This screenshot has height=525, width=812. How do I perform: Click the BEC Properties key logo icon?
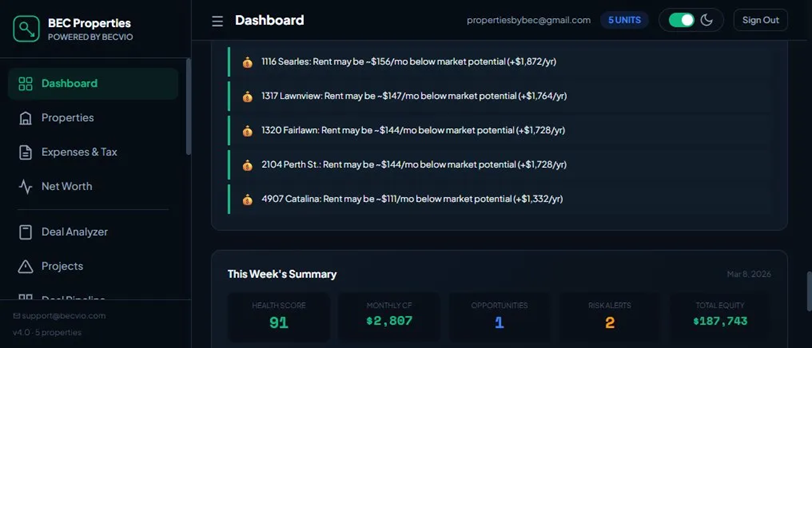pyautogui.click(x=26, y=28)
